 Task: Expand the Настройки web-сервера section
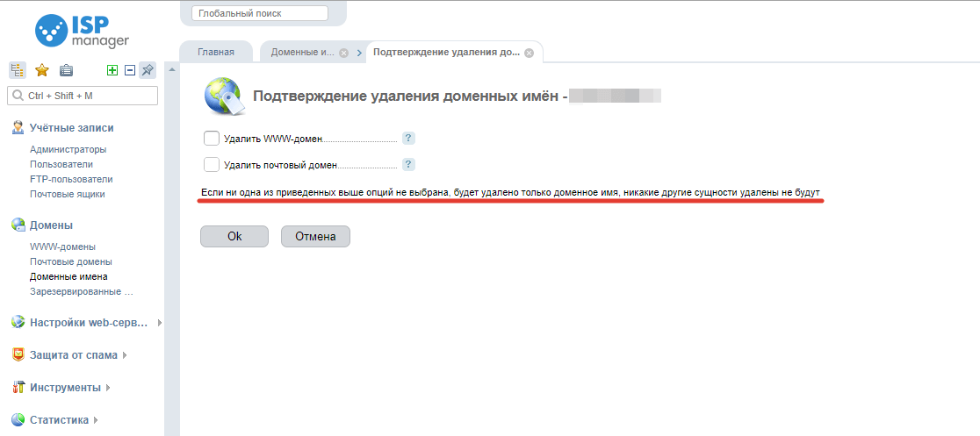point(88,322)
